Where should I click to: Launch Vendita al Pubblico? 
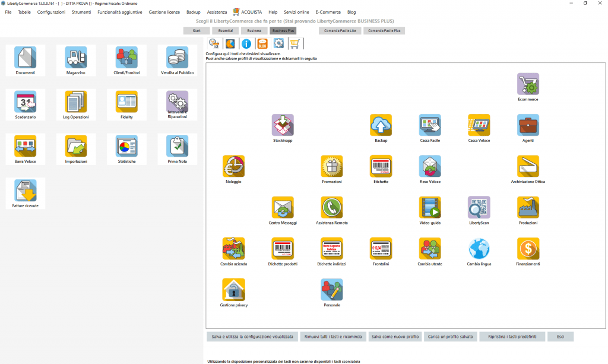[177, 60]
